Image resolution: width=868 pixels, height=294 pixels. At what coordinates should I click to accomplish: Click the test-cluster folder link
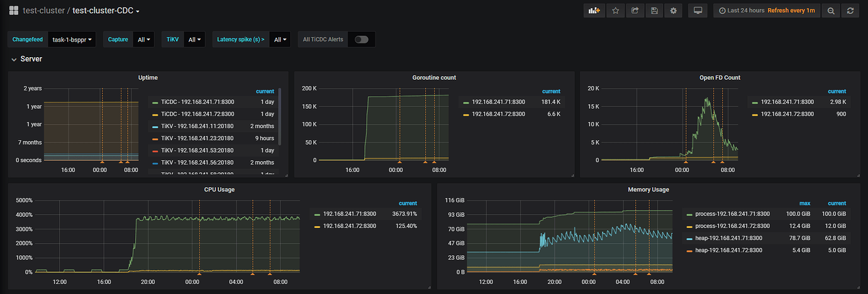43,11
